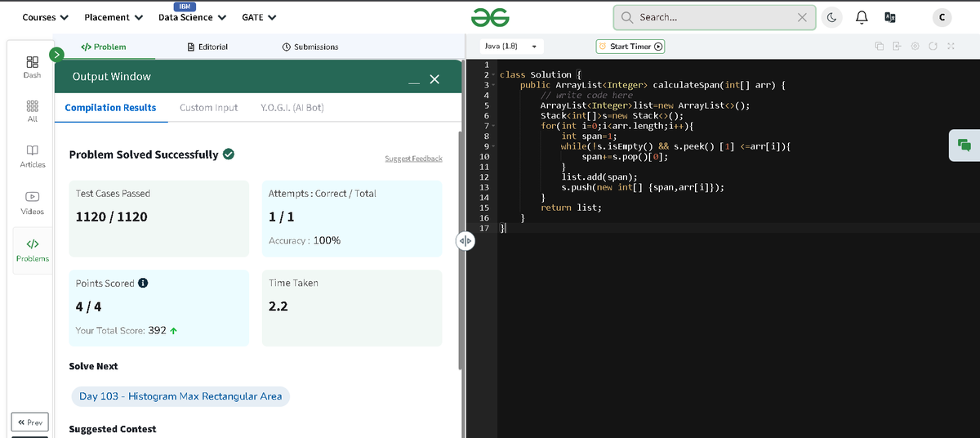The image size is (980, 438).
Task: Click the 1120 / 1120 test cases value
Action: coord(111,217)
